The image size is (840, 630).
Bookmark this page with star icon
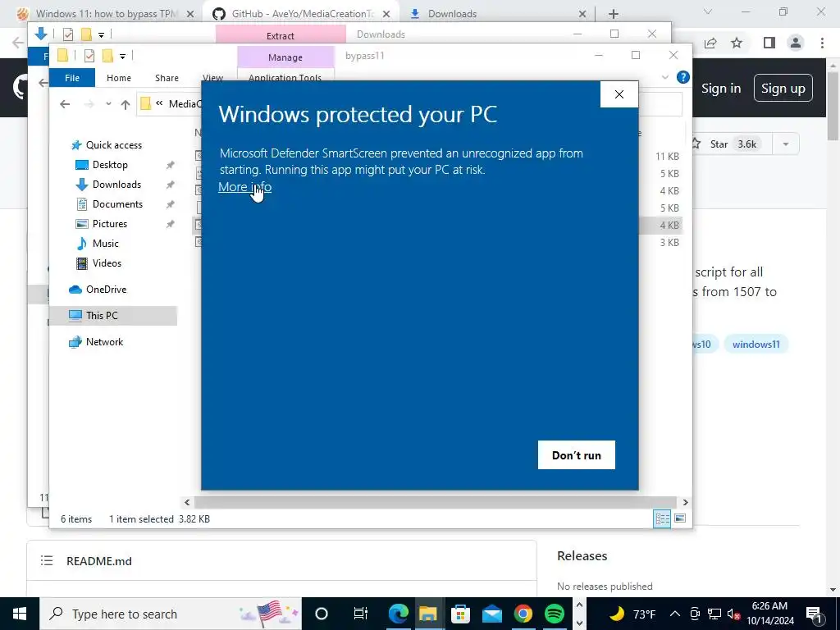(737, 43)
